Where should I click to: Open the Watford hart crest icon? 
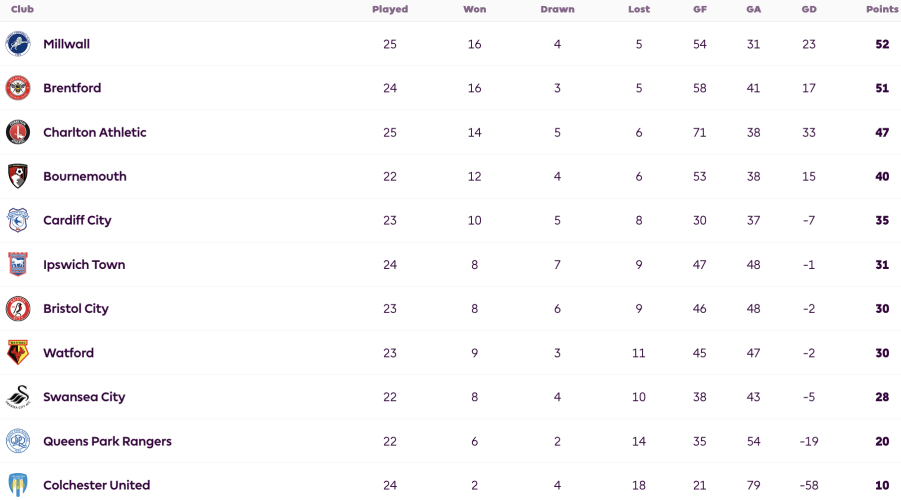(18, 353)
